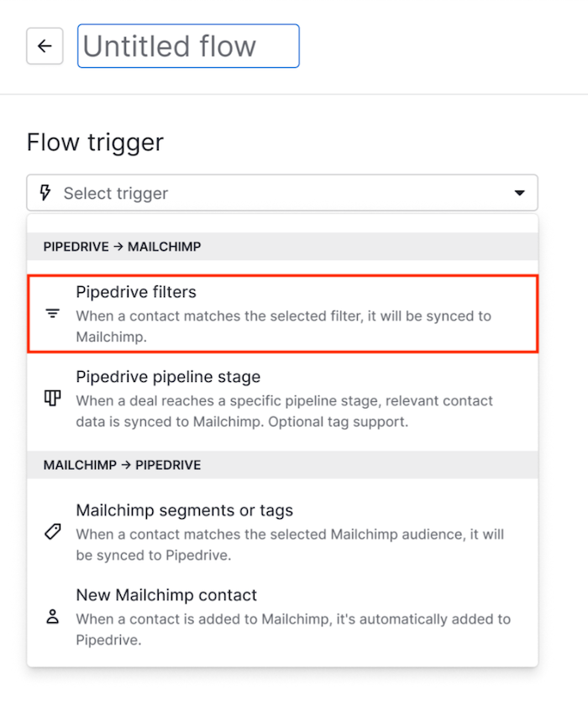Click the lightning bolt trigger icon
This screenshot has width=588, height=701.
tap(45, 193)
